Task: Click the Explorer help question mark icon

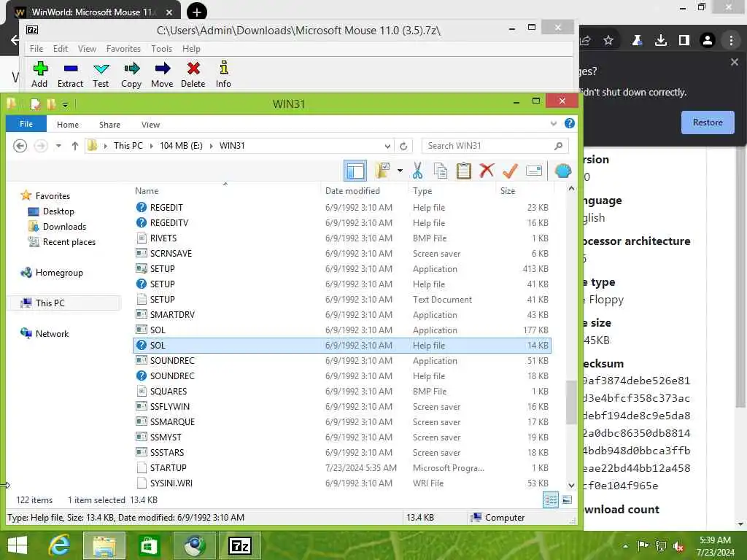Action: click(x=569, y=124)
